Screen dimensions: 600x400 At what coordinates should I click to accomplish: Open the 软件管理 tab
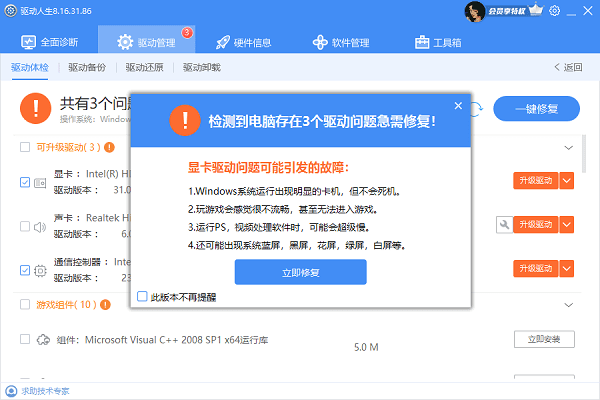click(x=341, y=42)
